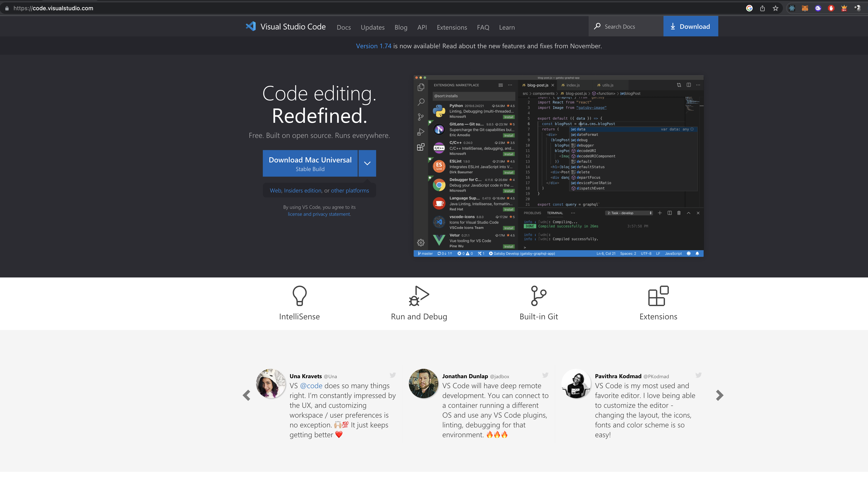Click Install on the Python extension in preview
Viewport: 868px width, 483px height.
(x=509, y=117)
